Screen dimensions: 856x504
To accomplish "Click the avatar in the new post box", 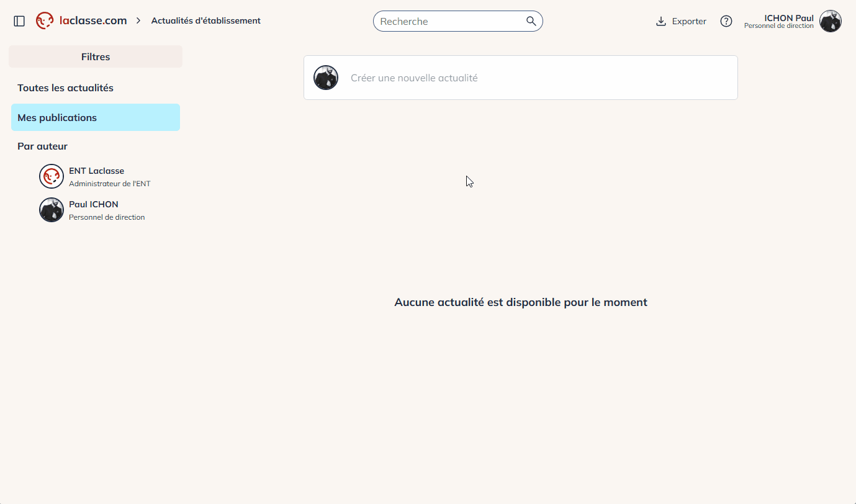I will (326, 78).
